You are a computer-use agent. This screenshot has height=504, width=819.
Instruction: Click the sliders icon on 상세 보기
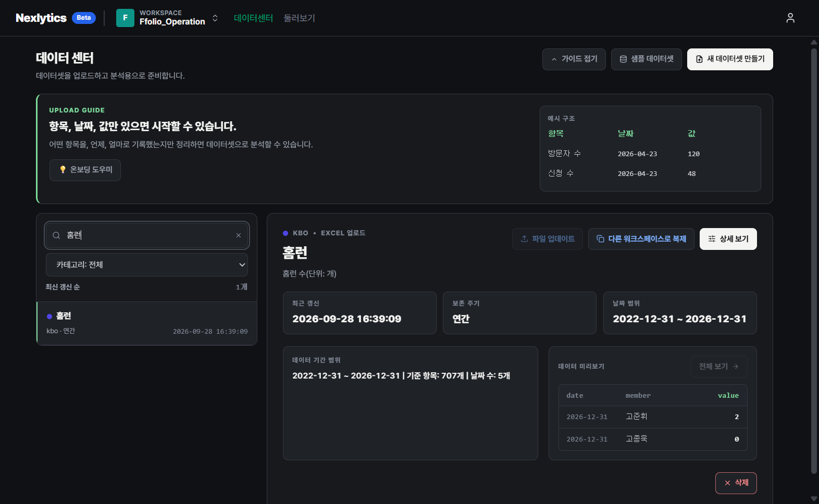(712, 239)
